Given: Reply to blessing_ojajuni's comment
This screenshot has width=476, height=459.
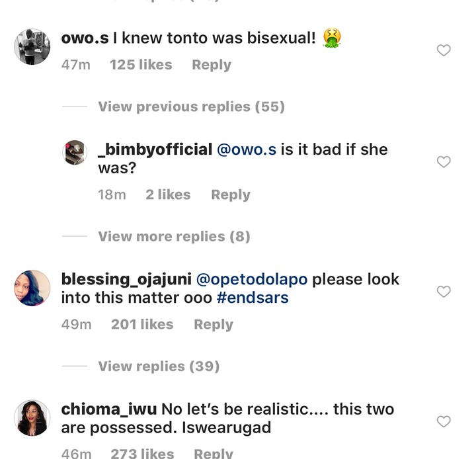Looking at the screenshot, I should 214,324.
